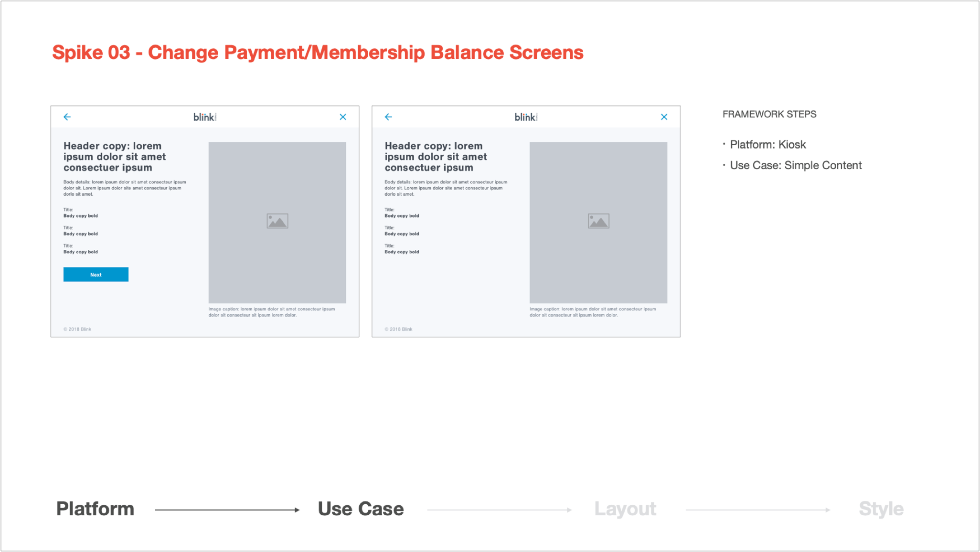Viewport: 980px width, 552px height.
Task: Click Platform: Kiosk bullet
Action: pos(767,145)
